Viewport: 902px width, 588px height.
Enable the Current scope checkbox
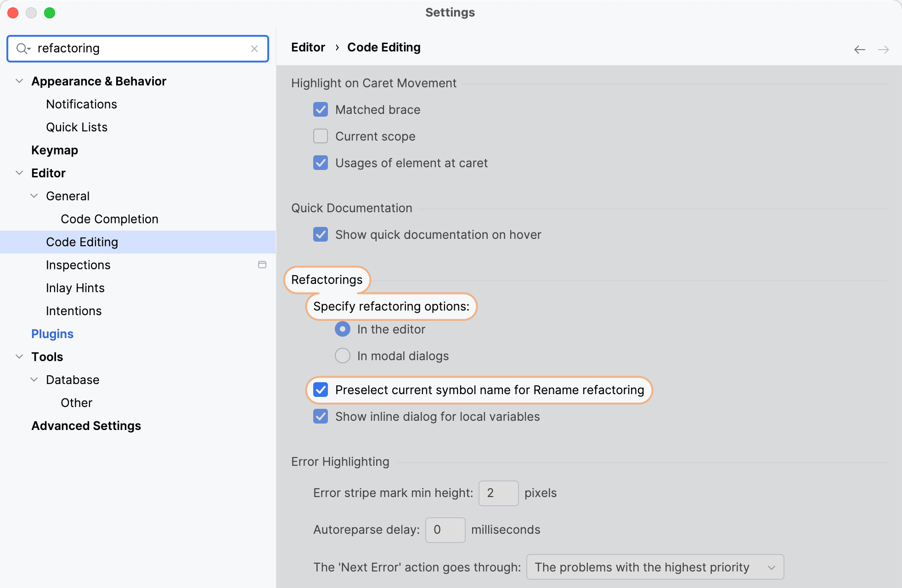click(x=320, y=136)
